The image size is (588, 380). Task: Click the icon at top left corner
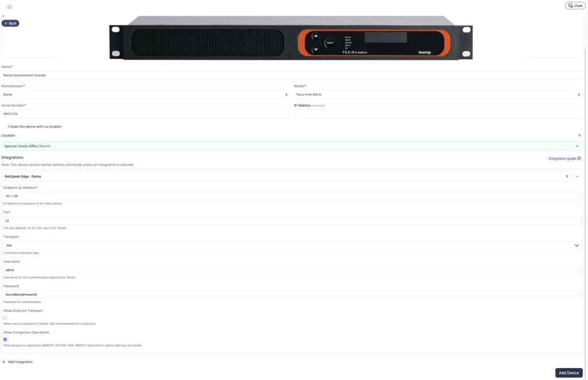pyautogui.click(x=9, y=6)
